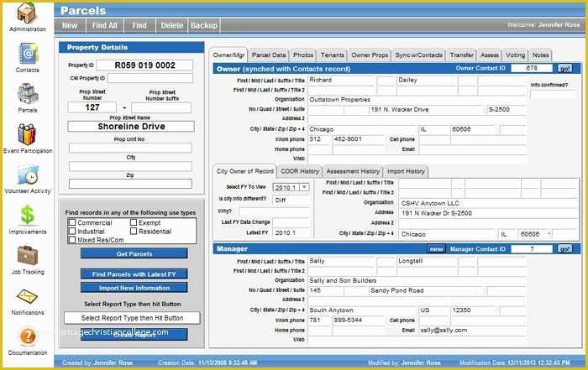Click Find Parcels with Latest FY
The image size is (588, 370).
pyautogui.click(x=134, y=274)
